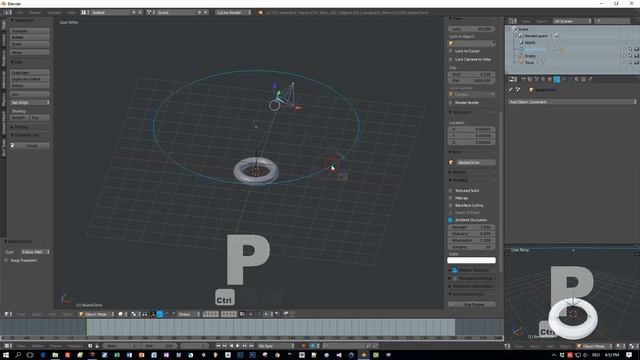Select the World item in the outliner
This screenshot has height=360, width=640.
[530, 42]
